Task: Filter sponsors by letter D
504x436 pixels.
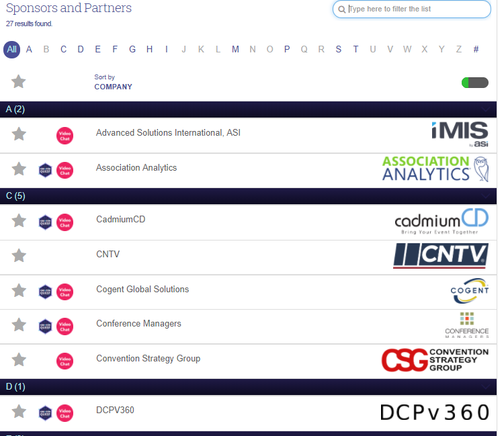Action: click(81, 50)
